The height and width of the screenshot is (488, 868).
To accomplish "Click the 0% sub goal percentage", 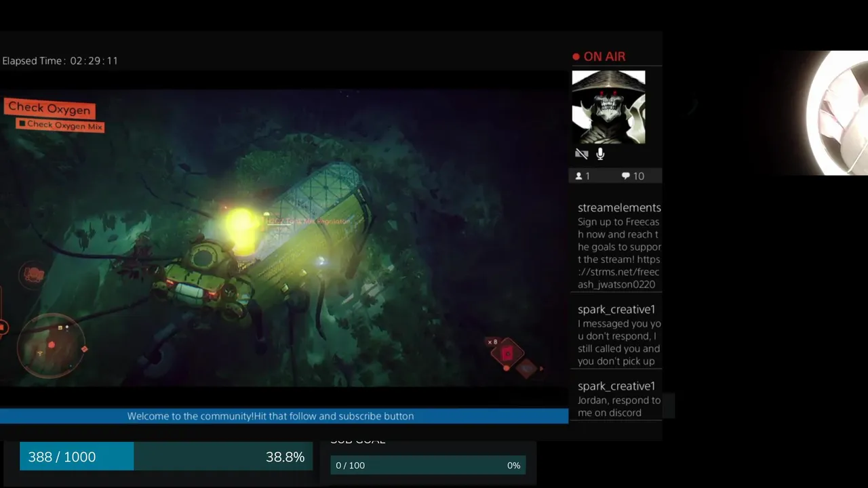I will coord(513,466).
